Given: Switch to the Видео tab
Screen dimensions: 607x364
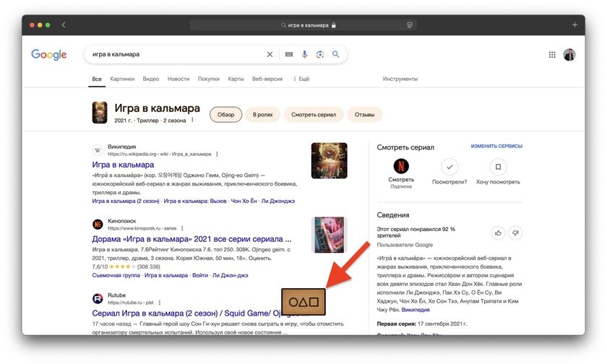Looking at the screenshot, I should pos(150,79).
